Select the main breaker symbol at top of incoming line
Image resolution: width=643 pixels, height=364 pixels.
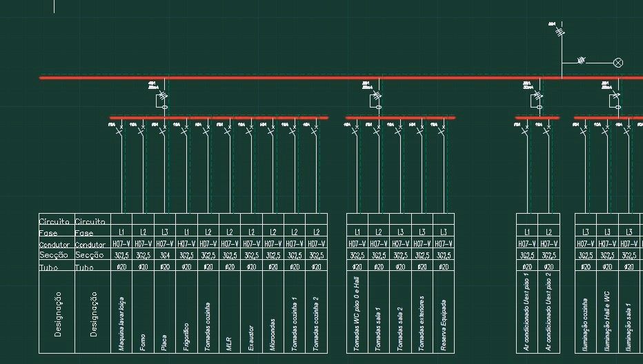point(560,31)
